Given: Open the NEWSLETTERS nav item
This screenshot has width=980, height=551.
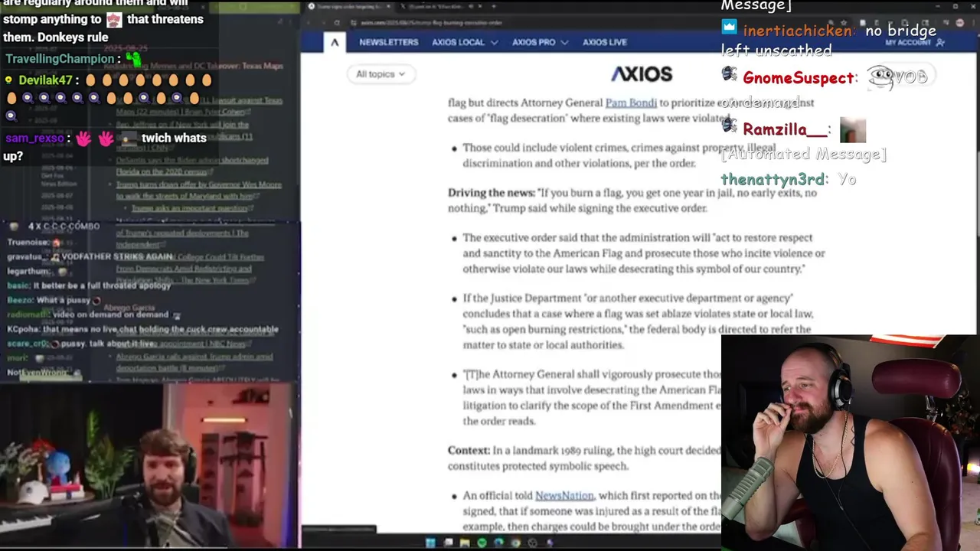Looking at the screenshot, I should pos(389,42).
